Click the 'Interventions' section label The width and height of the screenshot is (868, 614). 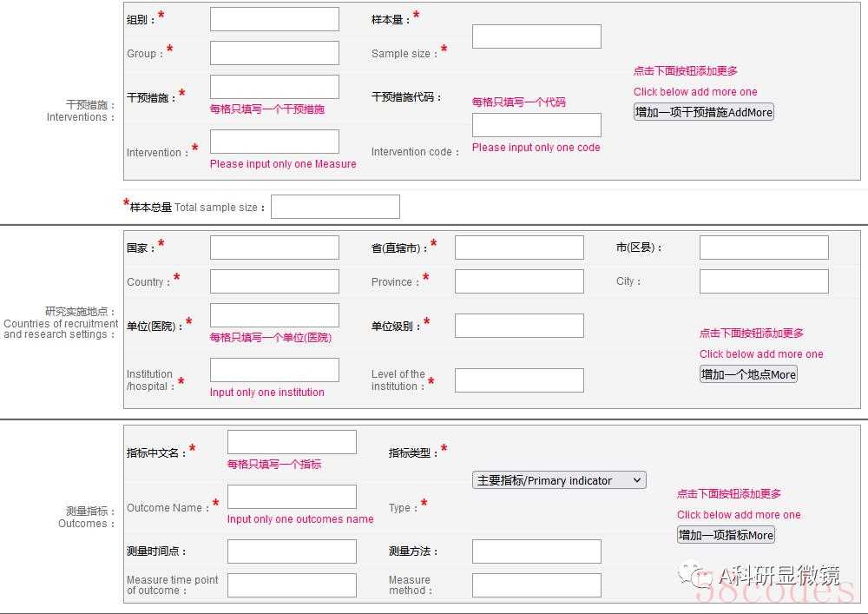pyautogui.click(x=80, y=117)
